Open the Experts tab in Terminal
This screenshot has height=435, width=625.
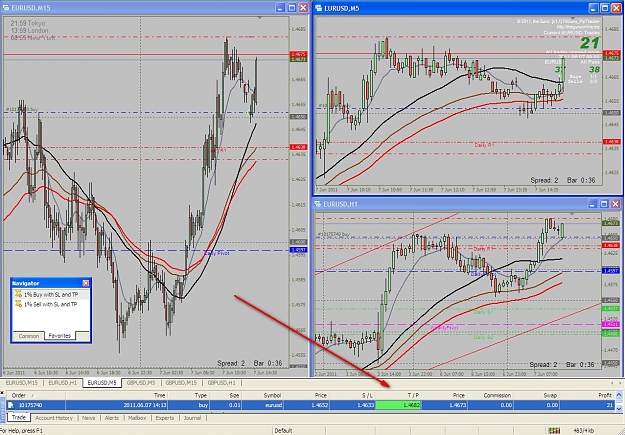tap(165, 418)
